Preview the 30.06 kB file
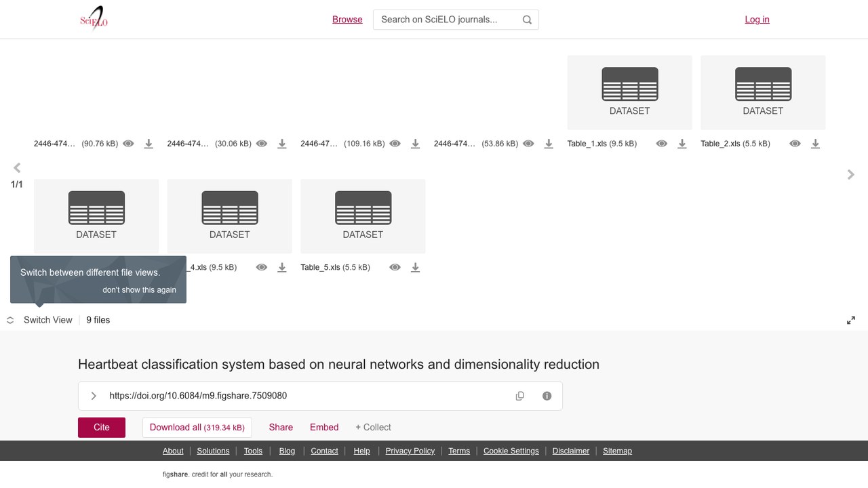The image size is (868, 488). 262,144
